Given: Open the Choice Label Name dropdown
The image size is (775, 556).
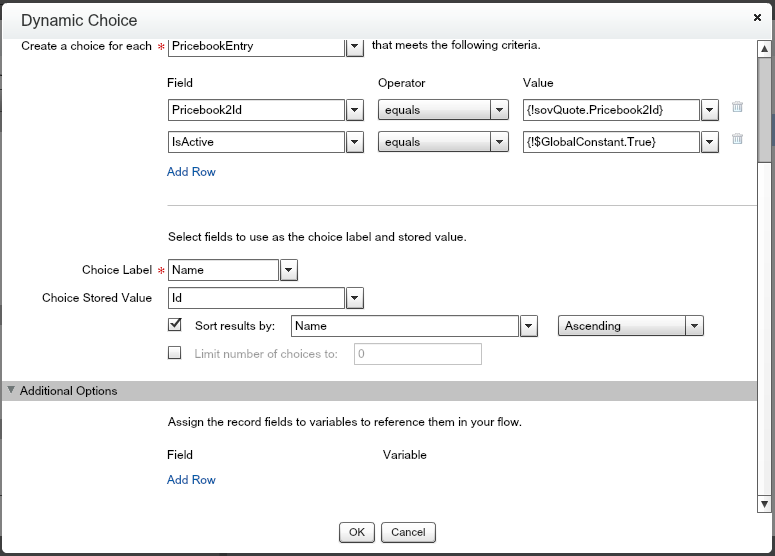Looking at the screenshot, I should coord(288,269).
